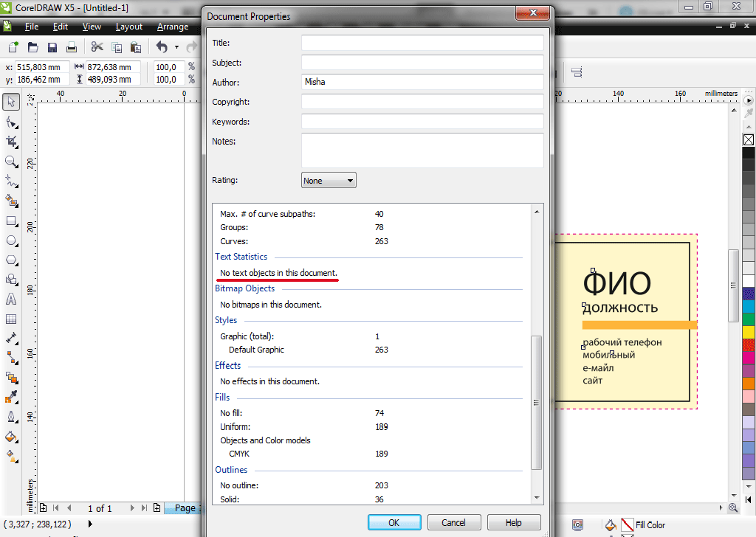This screenshot has width=756, height=537.
Task: Select the Rectangle tool
Action: pos(11,221)
